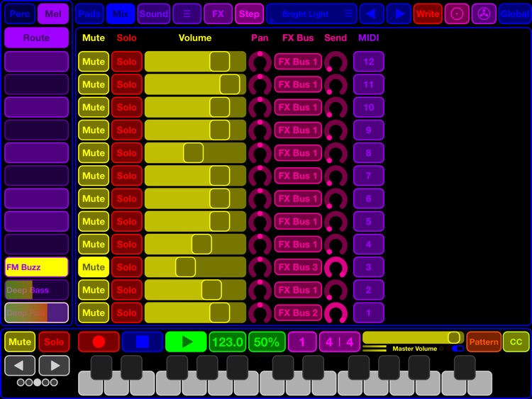The width and height of the screenshot is (532, 399).
Task: Open the list menu icon beside Sound
Action: click(x=187, y=14)
